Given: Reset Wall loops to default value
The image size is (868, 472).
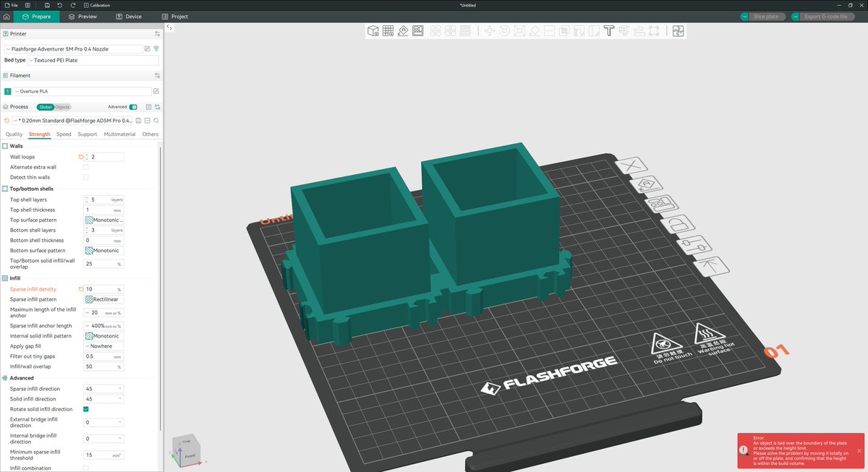Looking at the screenshot, I should (x=80, y=157).
